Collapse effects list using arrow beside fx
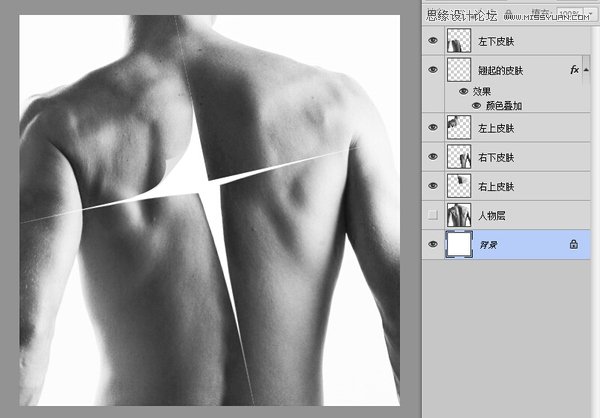 (588, 70)
